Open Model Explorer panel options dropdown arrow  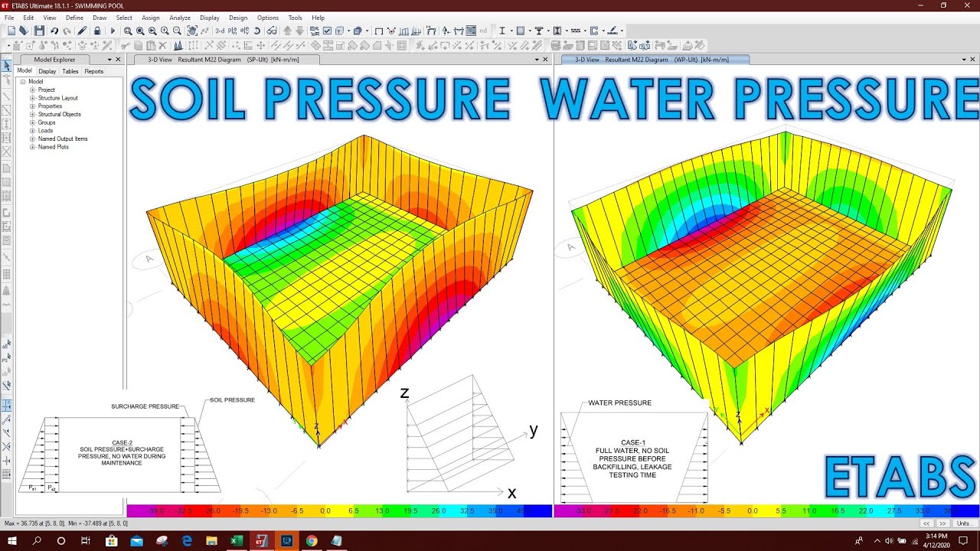tap(108, 59)
